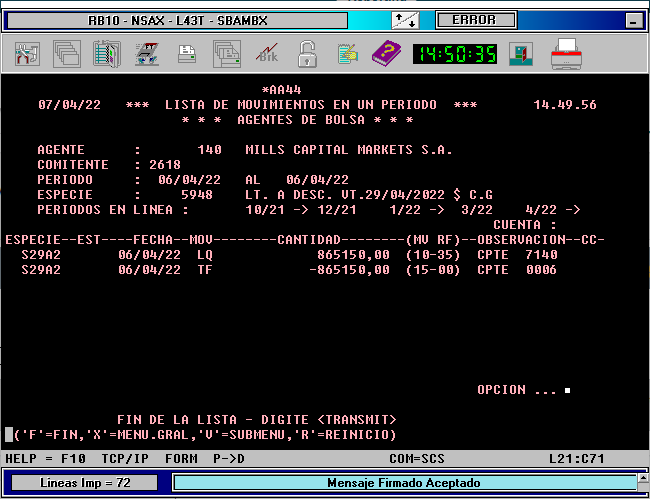Click the notepad with pencil icon

(347, 54)
